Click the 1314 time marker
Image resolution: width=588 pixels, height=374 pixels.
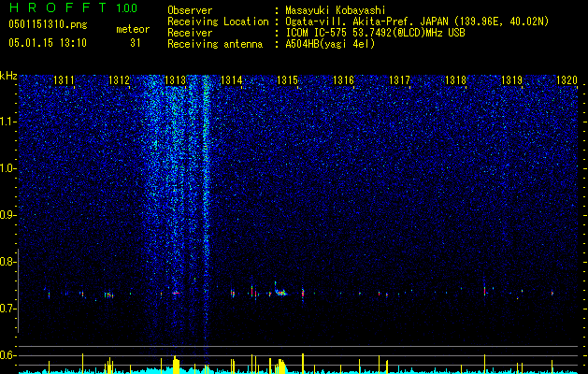[x=232, y=79]
